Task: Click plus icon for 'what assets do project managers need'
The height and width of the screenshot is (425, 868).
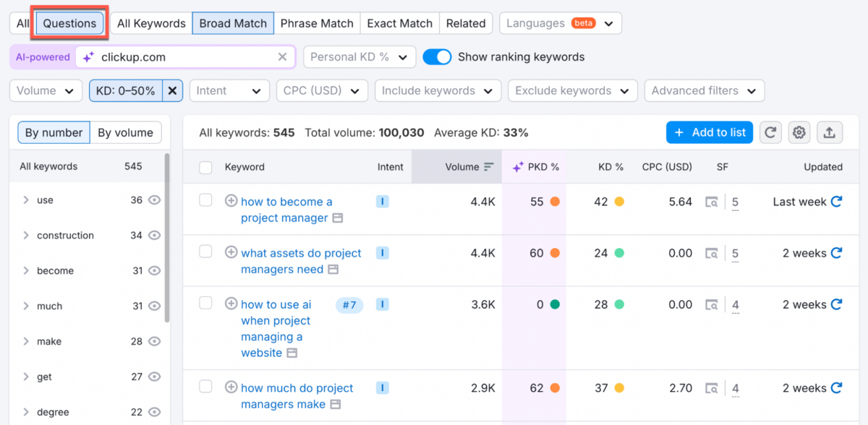Action: click(x=231, y=252)
